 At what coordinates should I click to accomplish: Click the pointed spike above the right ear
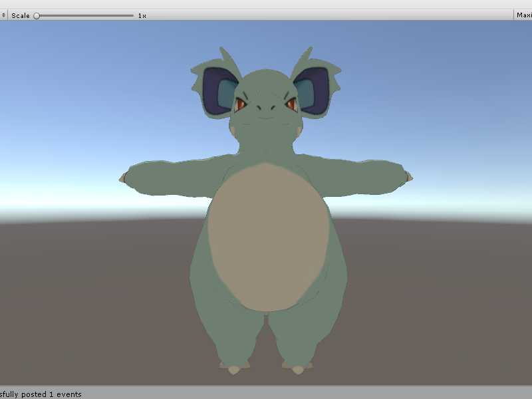[308, 54]
